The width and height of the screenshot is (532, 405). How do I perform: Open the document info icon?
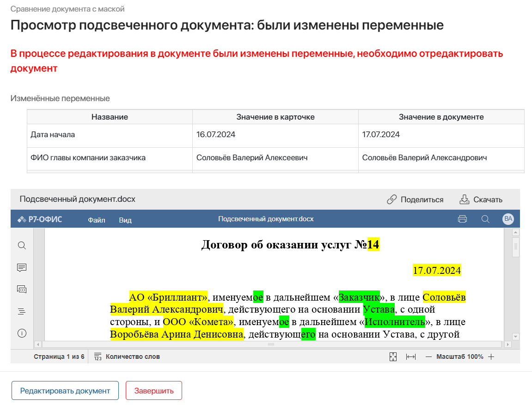click(22, 333)
